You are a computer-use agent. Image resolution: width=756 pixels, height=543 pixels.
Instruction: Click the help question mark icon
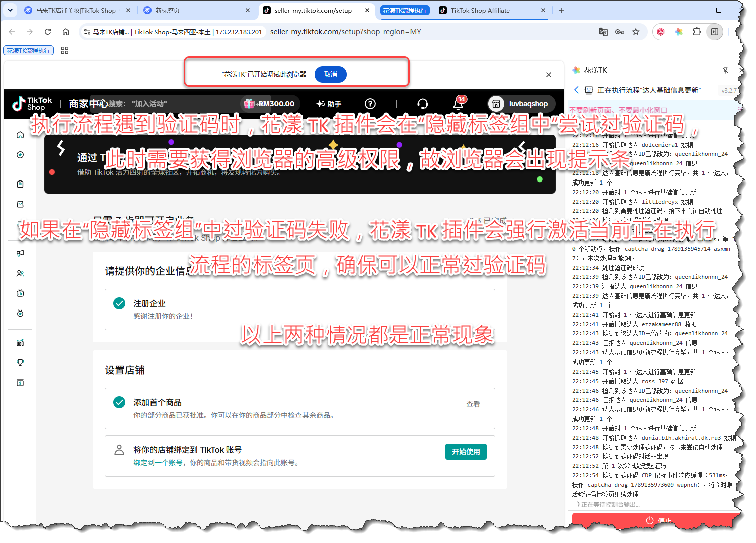pos(370,104)
